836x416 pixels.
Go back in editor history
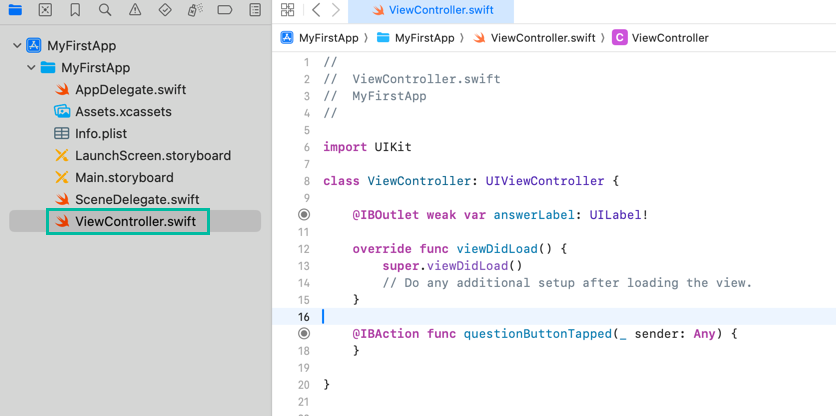pos(316,10)
